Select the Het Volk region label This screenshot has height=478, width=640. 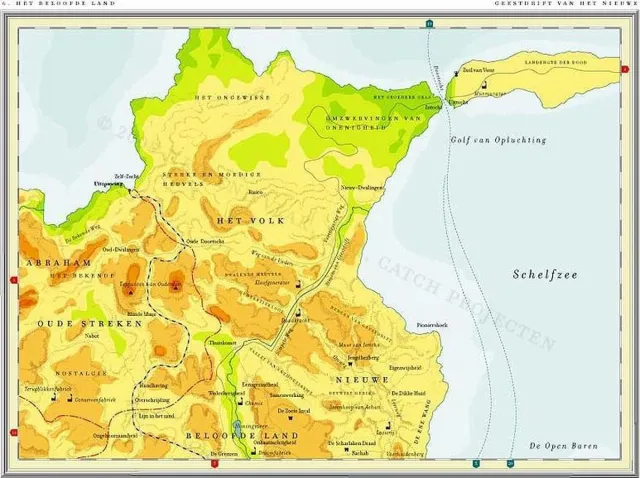click(251, 221)
